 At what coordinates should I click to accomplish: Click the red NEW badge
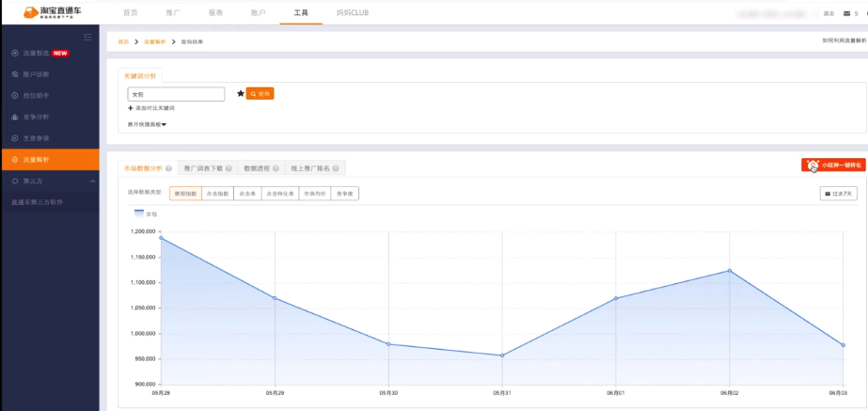[60, 54]
